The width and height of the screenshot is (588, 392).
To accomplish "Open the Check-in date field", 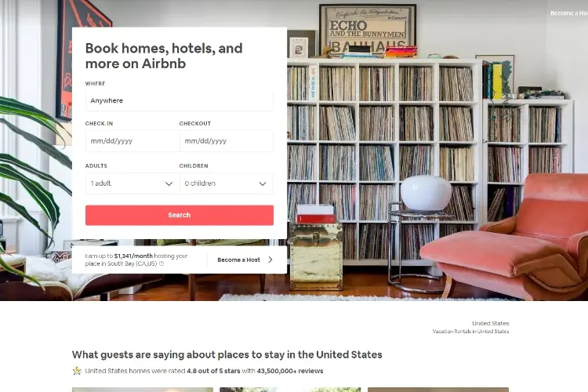I will (132, 141).
